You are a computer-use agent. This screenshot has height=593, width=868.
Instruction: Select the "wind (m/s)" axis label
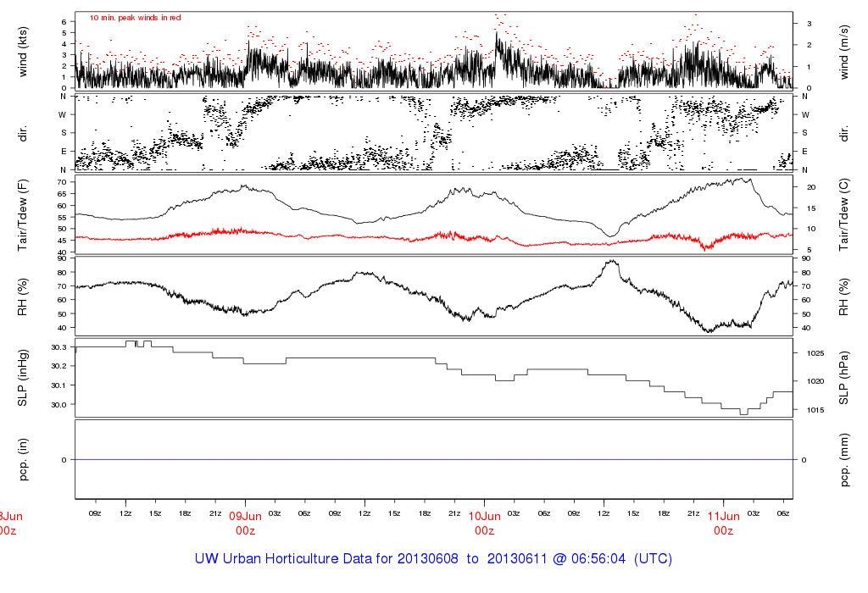[844, 52]
